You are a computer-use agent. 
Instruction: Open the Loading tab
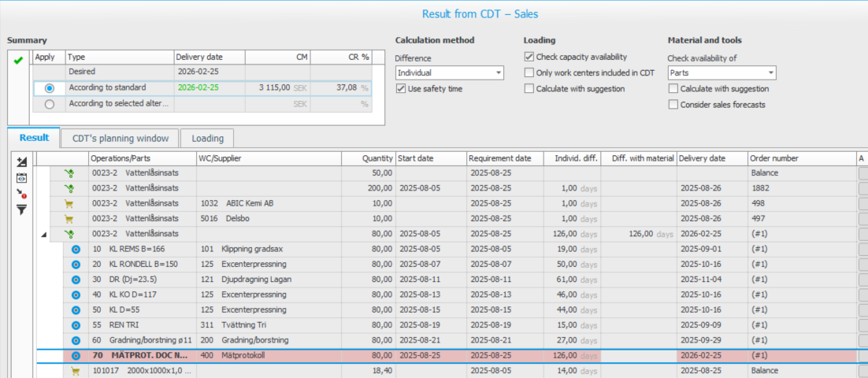tap(208, 139)
